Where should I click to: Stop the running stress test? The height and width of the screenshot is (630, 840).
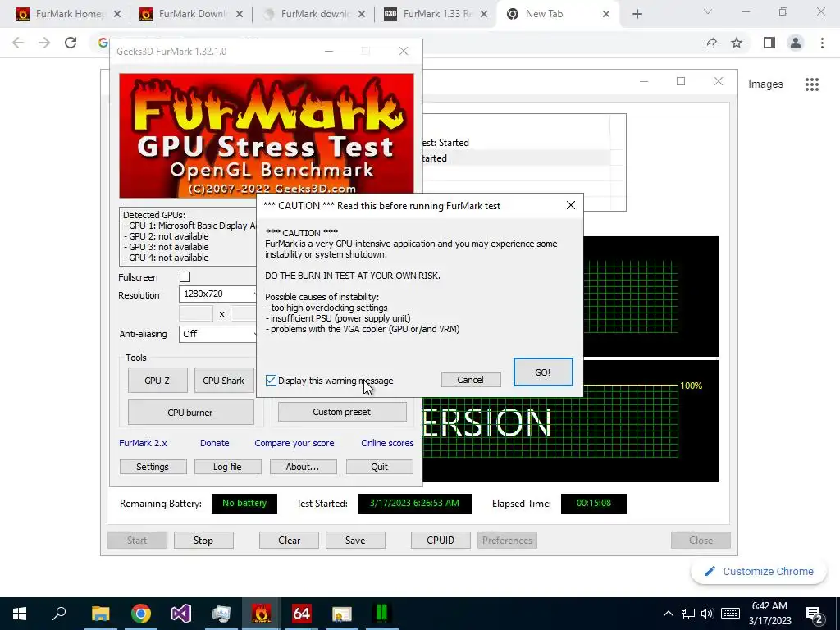[203, 540]
